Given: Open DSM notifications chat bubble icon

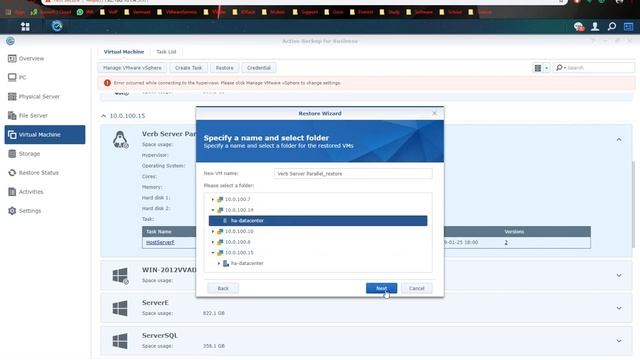Looking at the screenshot, I should (578, 27).
